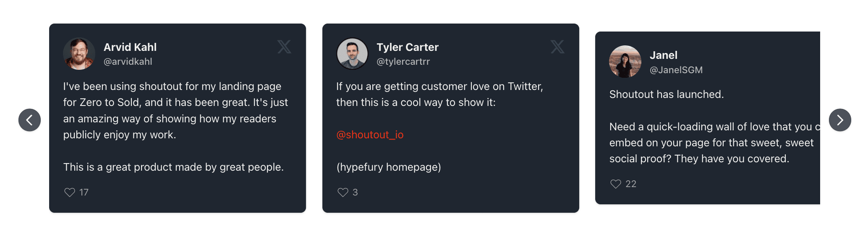Toggle the like on Janel's tweet with 22 likes
868x243 pixels.
pos(615,183)
